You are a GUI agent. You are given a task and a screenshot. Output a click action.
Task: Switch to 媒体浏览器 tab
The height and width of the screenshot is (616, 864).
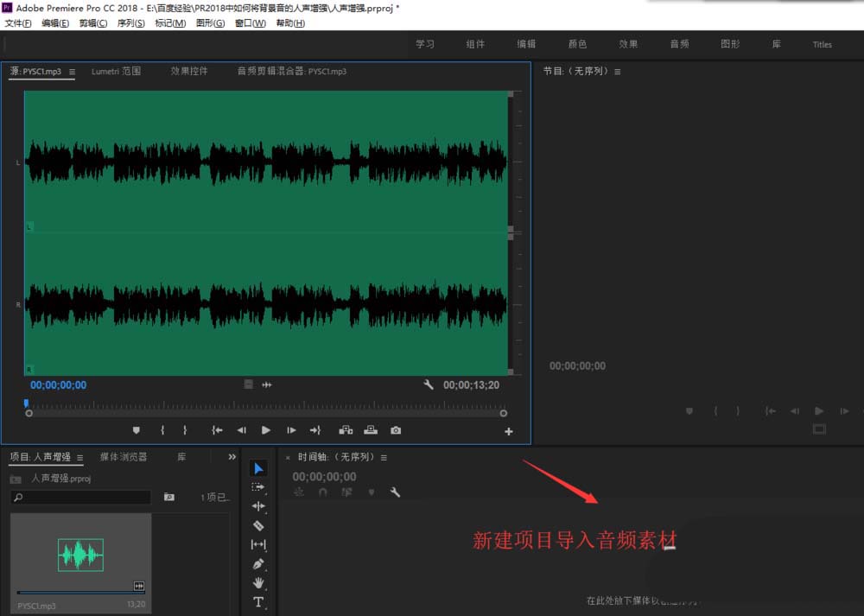[x=124, y=457]
